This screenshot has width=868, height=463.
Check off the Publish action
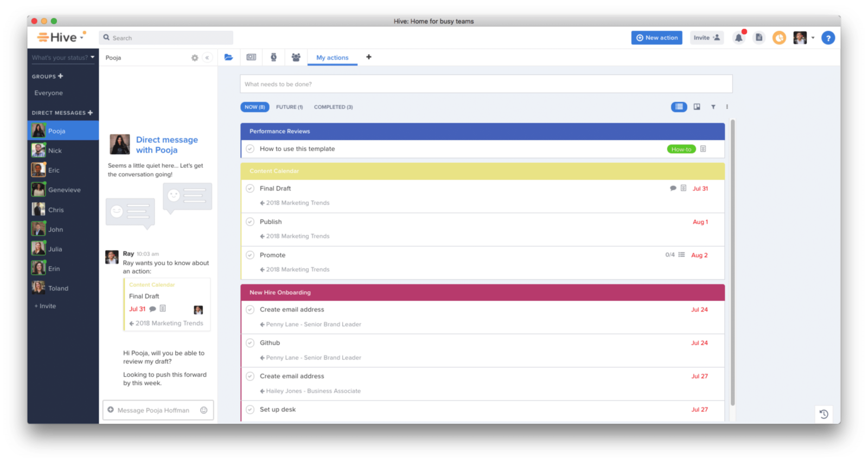[250, 221]
